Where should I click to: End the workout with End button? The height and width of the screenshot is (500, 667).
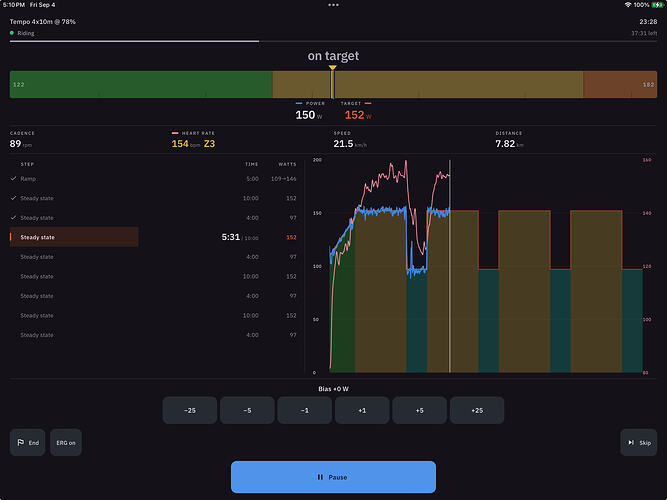28,443
